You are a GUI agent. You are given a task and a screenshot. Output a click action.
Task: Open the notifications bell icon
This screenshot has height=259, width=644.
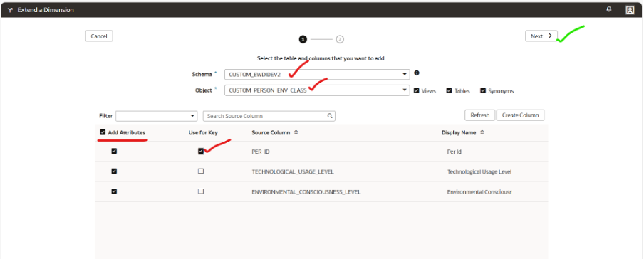pyautogui.click(x=609, y=9)
